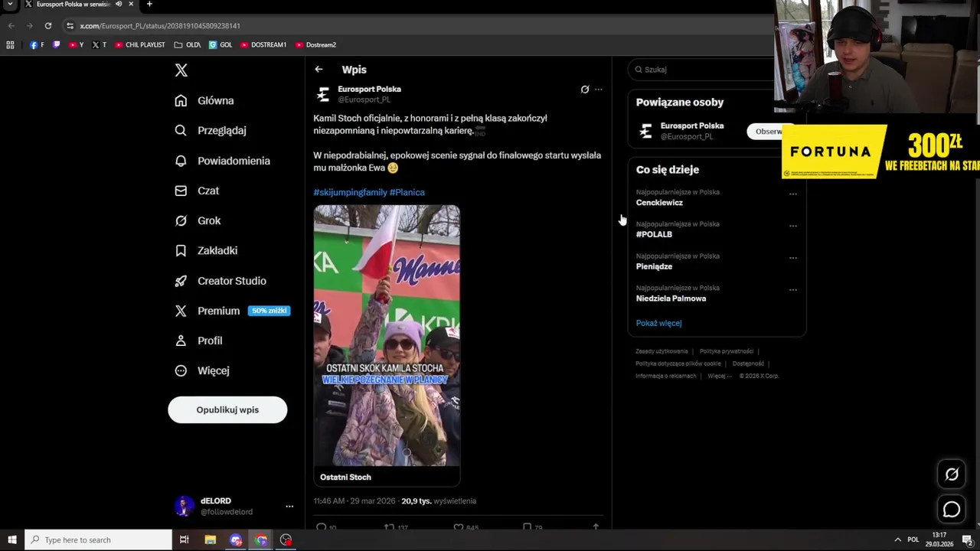Click browser back arrow
980x551 pixels.
[11, 26]
